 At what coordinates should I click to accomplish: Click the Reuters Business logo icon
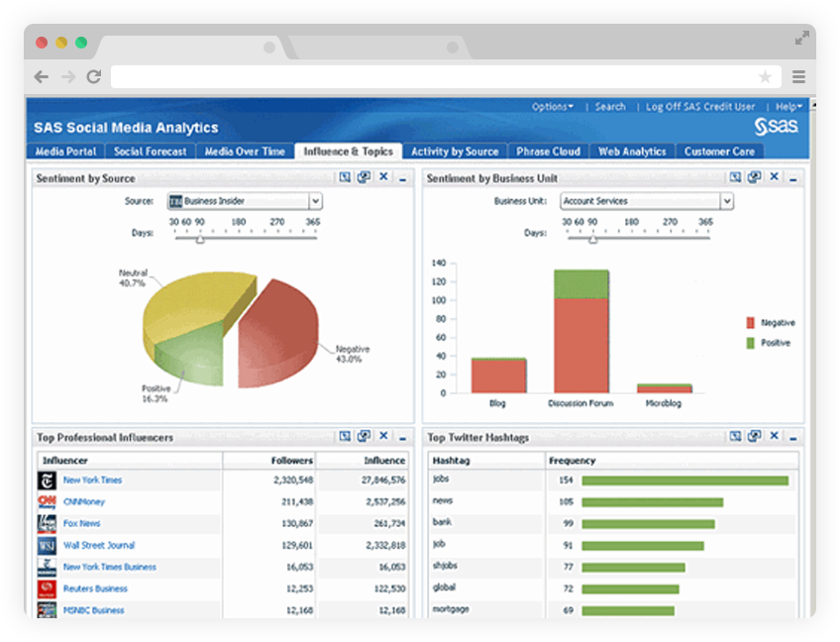pyautogui.click(x=48, y=588)
